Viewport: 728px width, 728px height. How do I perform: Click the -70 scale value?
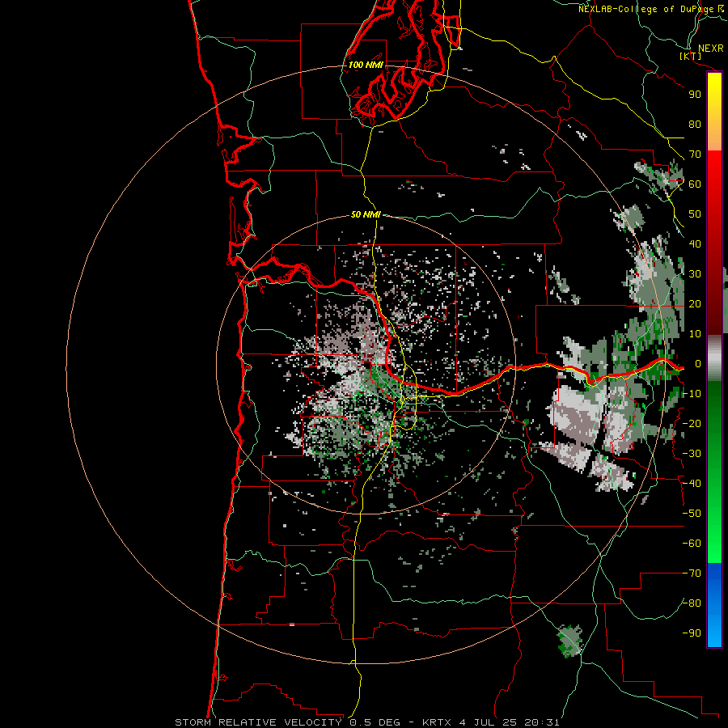(692, 574)
